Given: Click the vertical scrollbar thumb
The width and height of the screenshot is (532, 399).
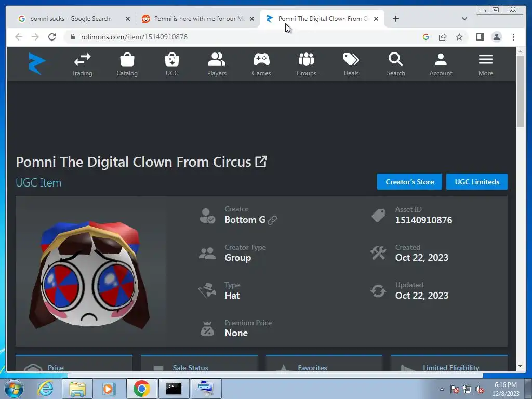Looking at the screenshot, I should coord(521,91).
